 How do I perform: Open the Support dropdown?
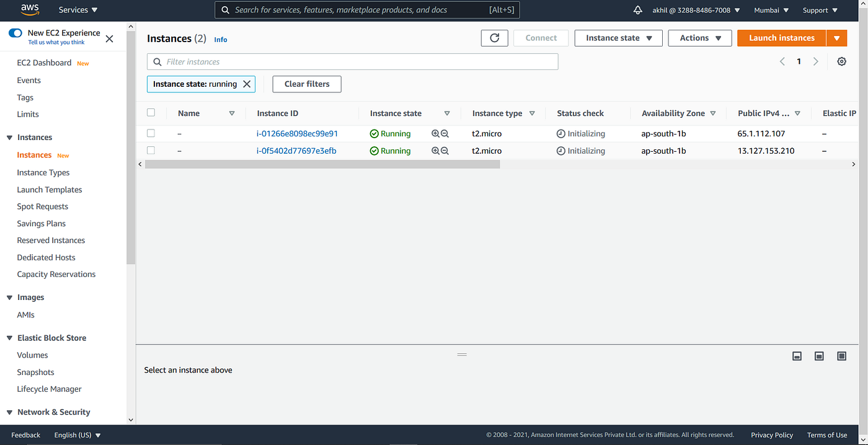coord(820,10)
